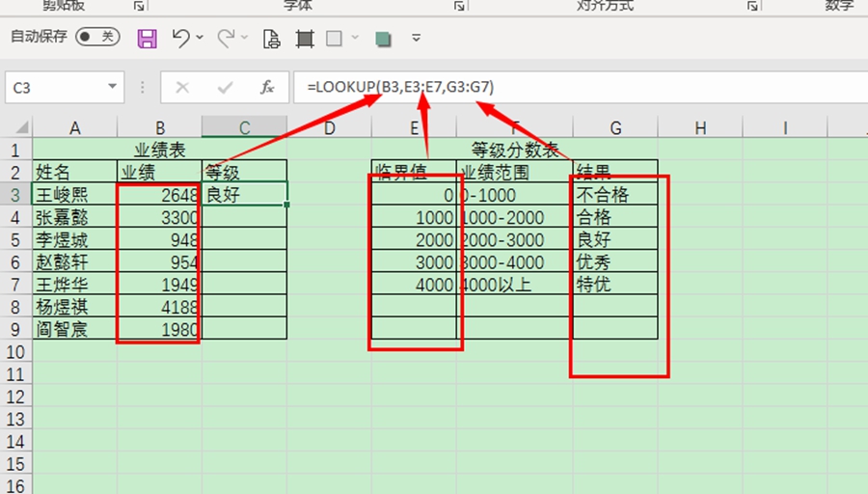Click inside the formula bar LOOKUP formula
The image size is (868, 494).
(401, 87)
